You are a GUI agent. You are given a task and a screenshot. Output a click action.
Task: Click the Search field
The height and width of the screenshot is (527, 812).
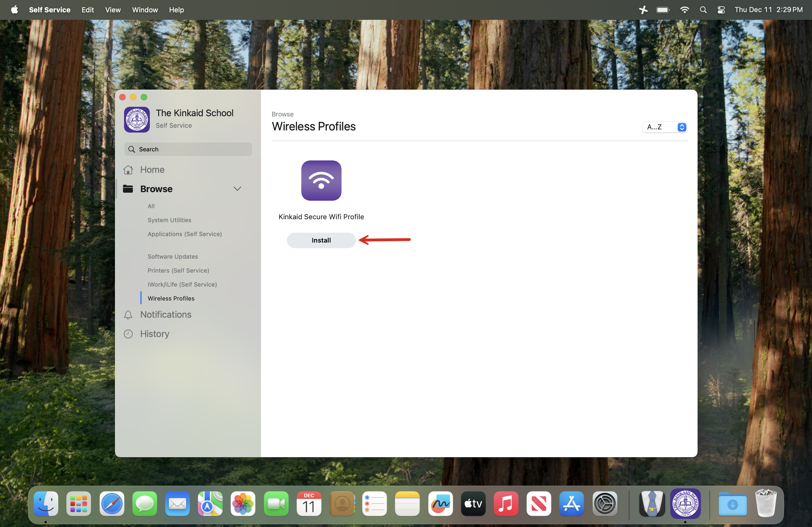188,149
